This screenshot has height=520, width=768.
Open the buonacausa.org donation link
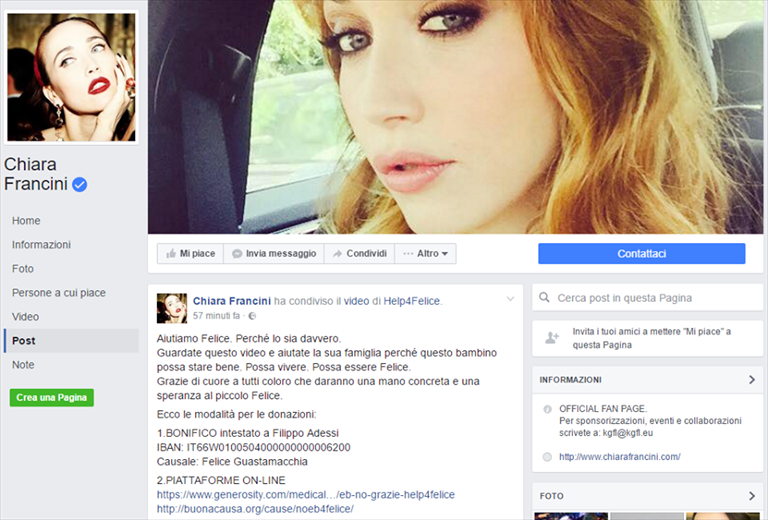pyautogui.click(x=255, y=509)
